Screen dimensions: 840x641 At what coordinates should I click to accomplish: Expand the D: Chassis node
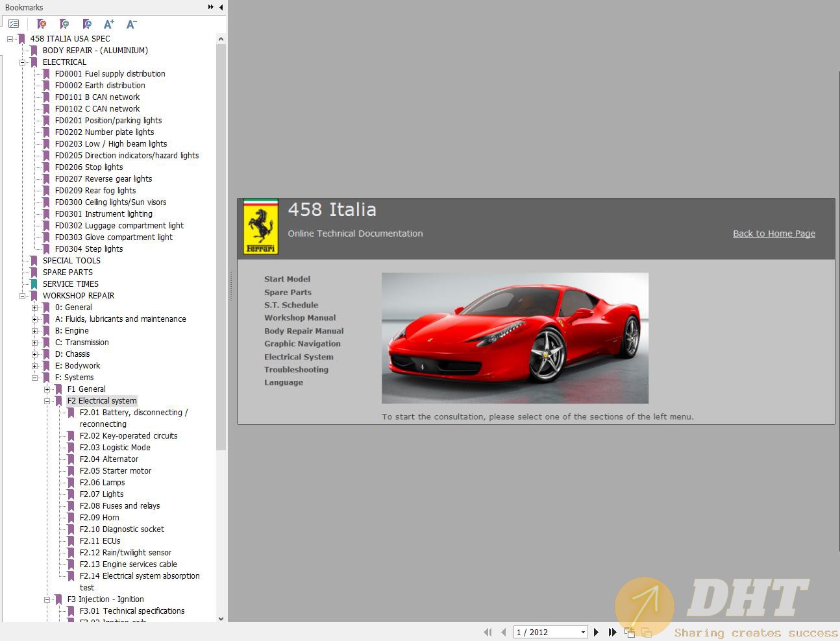pos(34,354)
